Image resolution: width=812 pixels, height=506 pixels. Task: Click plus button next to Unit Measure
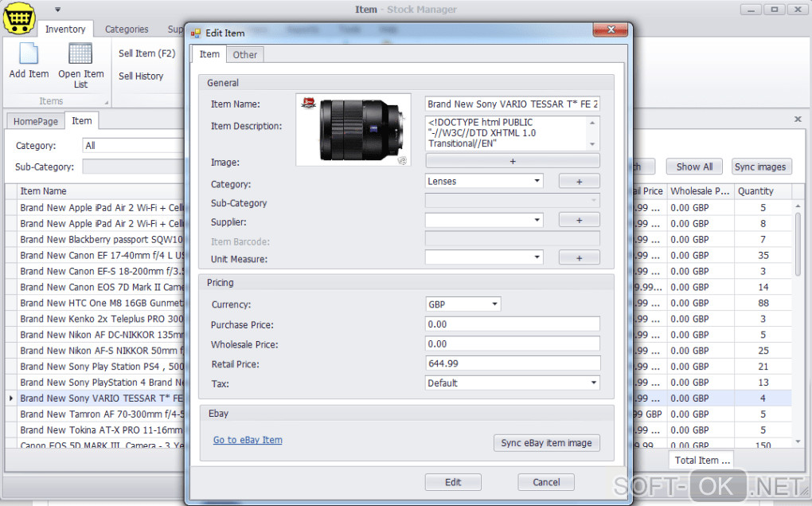pyautogui.click(x=579, y=257)
